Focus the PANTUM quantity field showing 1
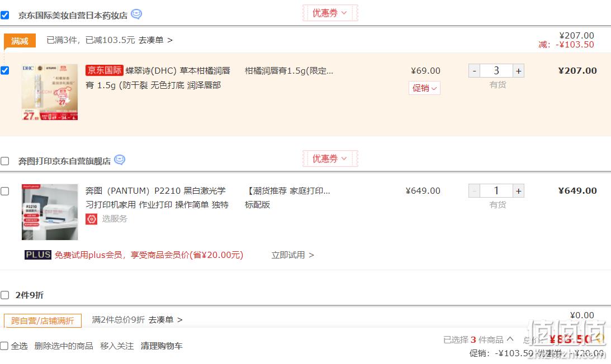This screenshot has width=611, height=364. pos(496,191)
